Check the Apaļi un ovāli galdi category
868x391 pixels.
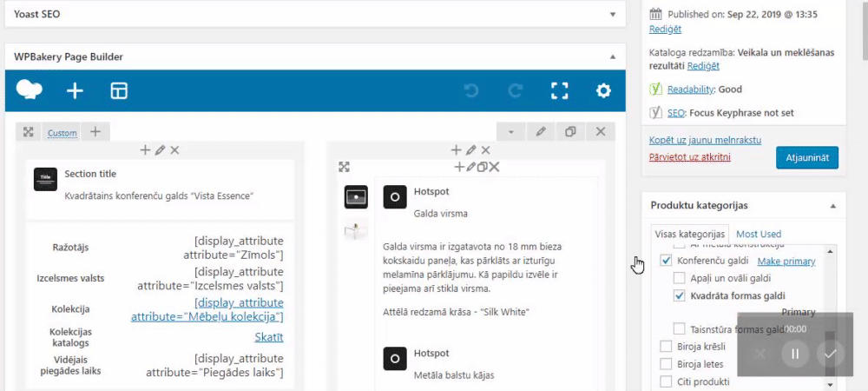click(x=680, y=278)
